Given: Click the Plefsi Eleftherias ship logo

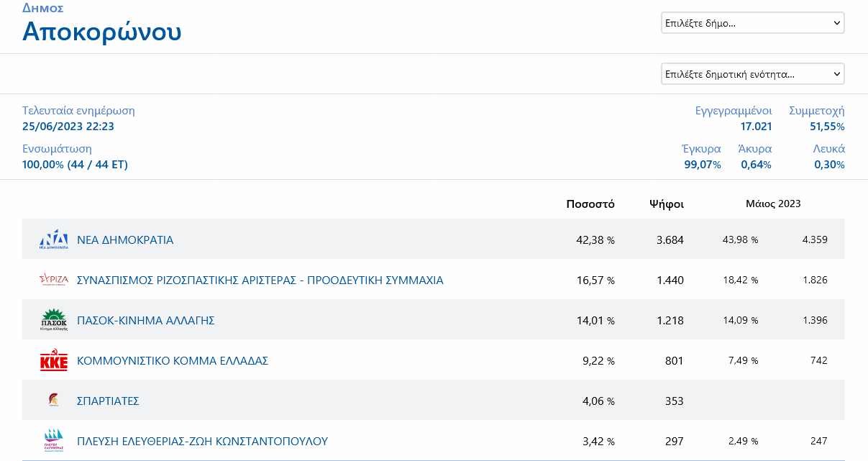Looking at the screenshot, I should click(53, 441).
